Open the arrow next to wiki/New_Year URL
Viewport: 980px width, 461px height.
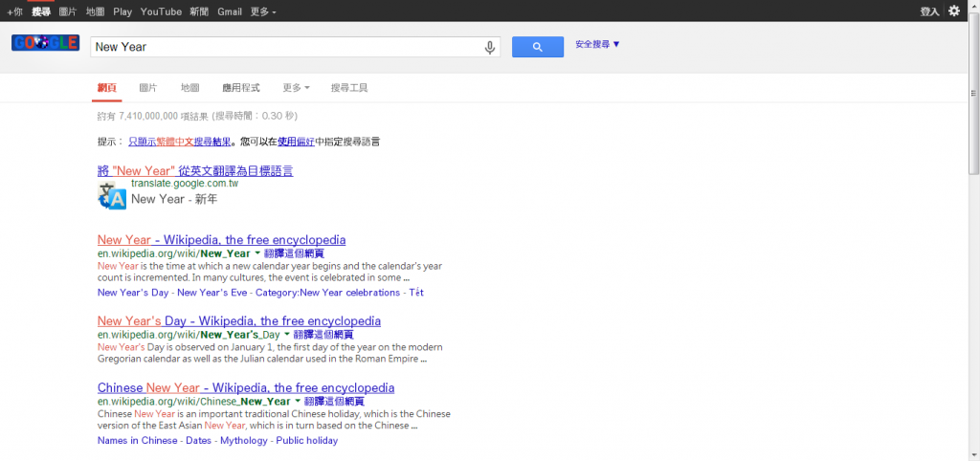point(257,253)
